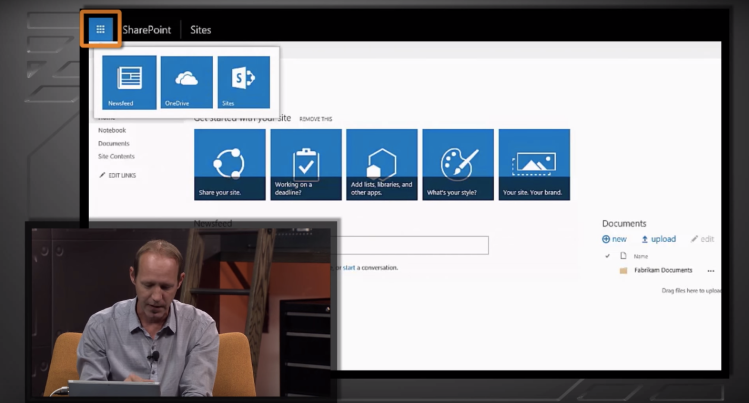The height and width of the screenshot is (403, 749).
Task: Click EDIT LINKS pencil link
Action: point(118,175)
